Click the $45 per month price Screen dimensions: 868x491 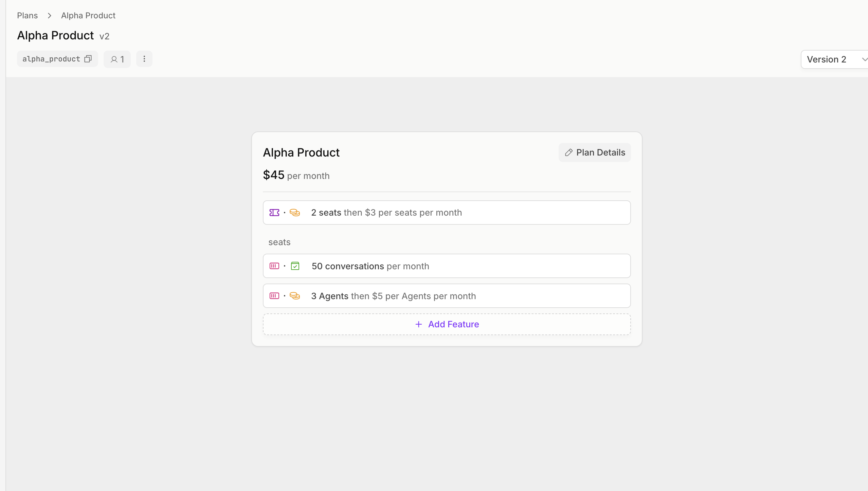[x=296, y=175]
